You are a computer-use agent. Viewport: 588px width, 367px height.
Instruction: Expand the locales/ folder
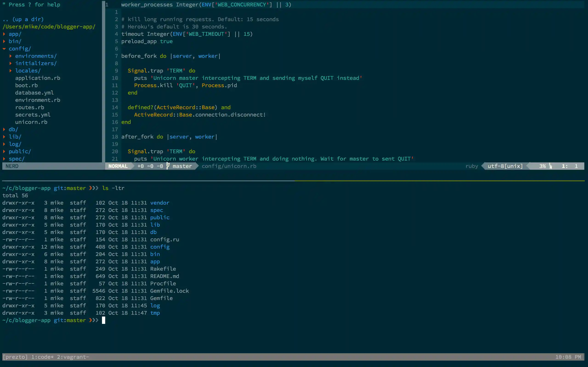(28, 70)
